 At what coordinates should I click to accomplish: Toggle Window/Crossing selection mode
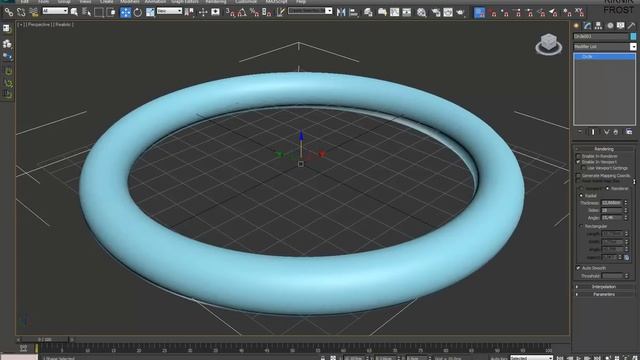coord(111,12)
